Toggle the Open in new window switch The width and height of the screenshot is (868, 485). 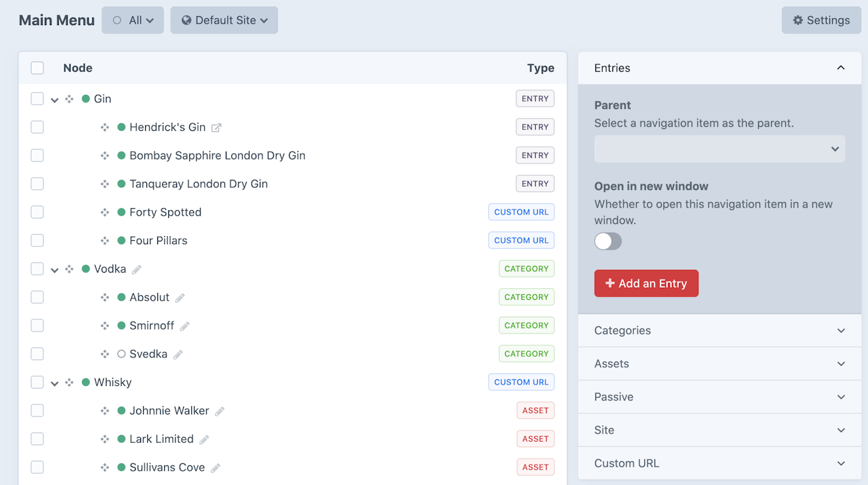pyautogui.click(x=608, y=241)
